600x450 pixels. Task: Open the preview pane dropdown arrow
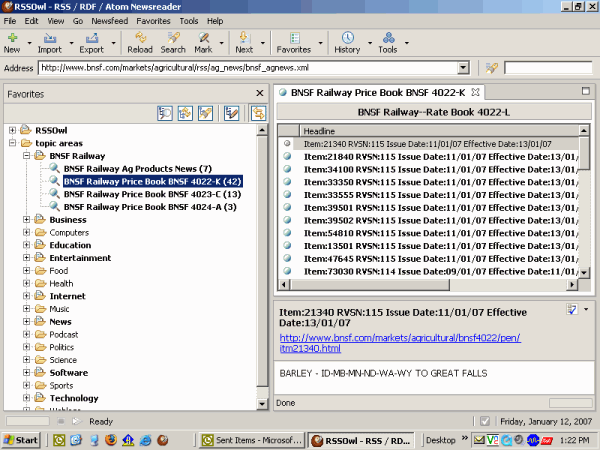tap(586, 309)
